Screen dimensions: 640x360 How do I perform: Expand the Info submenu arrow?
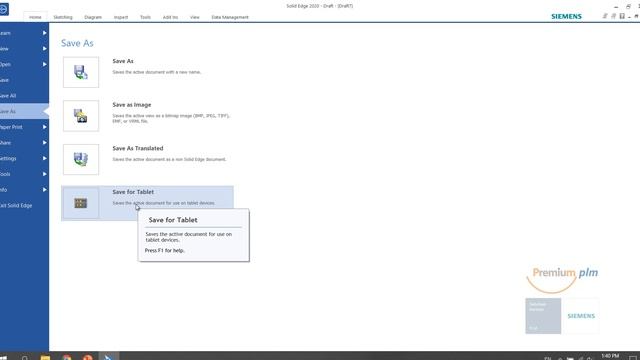tap(44, 190)
